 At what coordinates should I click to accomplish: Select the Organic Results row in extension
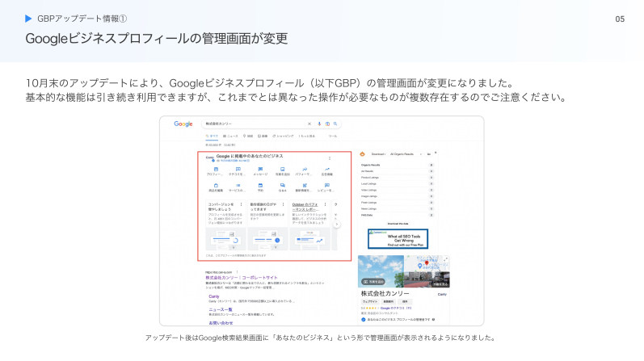tap(397, 165)
